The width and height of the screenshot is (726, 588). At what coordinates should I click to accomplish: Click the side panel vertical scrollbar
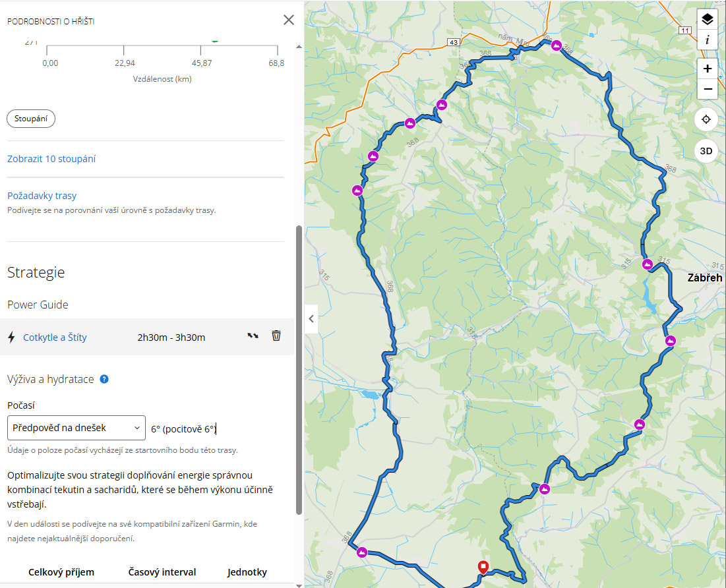299,369
